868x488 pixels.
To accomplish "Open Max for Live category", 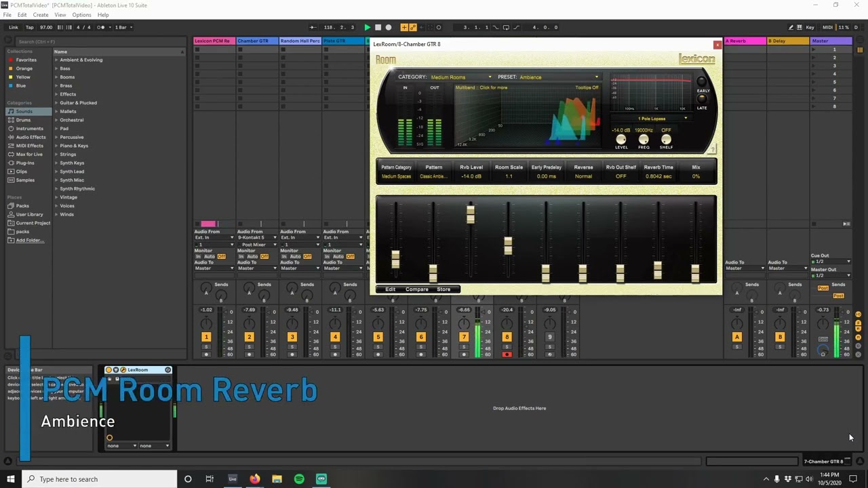I will pos(29,154).
